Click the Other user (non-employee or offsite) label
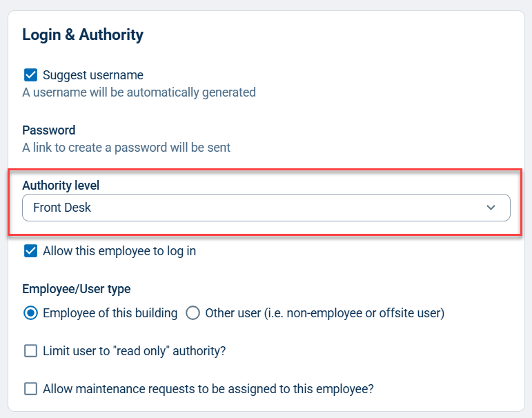532x418 pixels. click(325, 313)
